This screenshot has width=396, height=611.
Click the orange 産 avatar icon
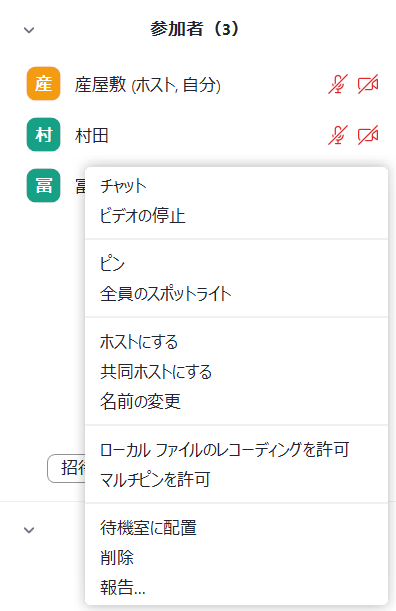click(44, 83)
